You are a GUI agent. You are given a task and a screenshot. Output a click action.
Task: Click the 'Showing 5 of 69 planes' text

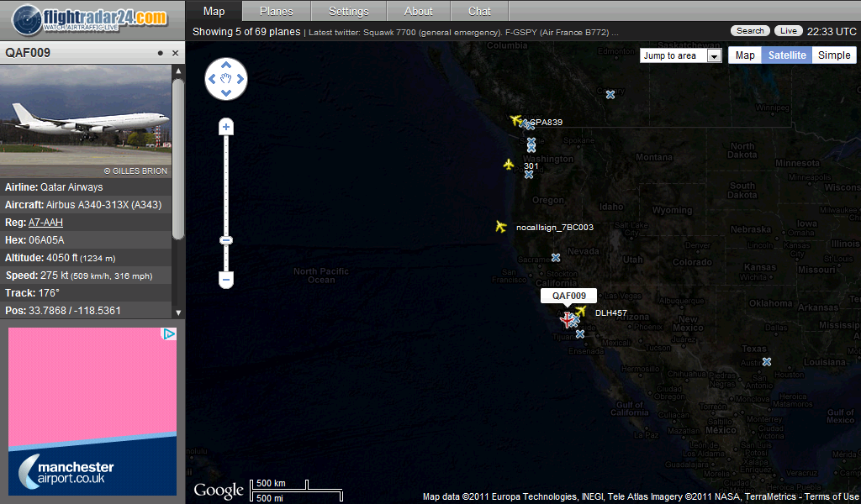pos(246,32)
